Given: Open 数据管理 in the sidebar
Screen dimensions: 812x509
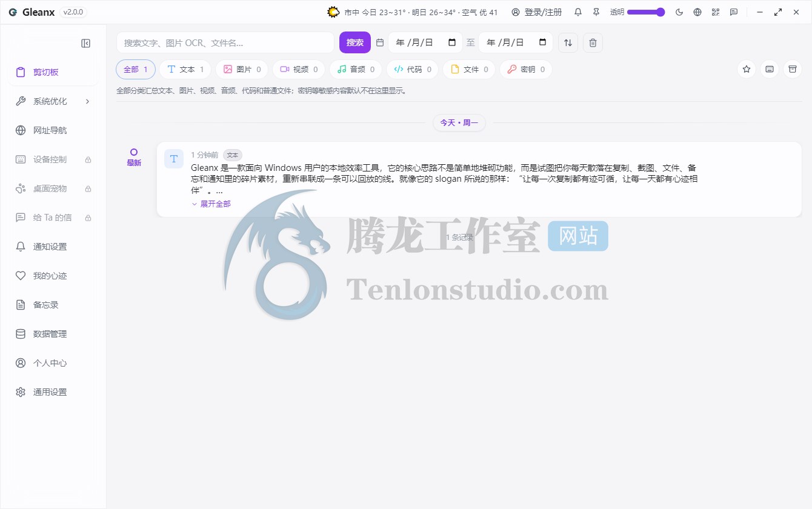Looking at the screenshot, I should pyautogui.click(x=53, y=334).
